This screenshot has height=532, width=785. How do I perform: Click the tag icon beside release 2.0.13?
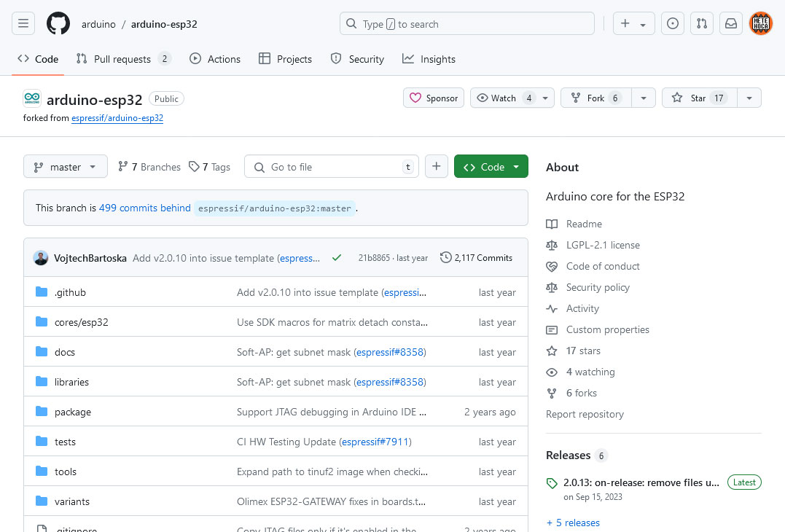click(552, 483)
